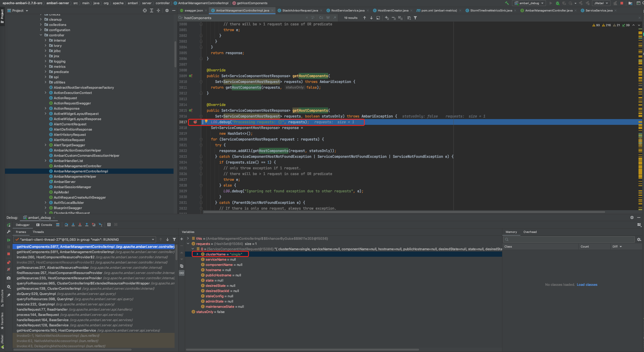Switch to swagger.json editor tab
Image resolution: width=644 pixels, height=352 pixels.
click(x=193, y=10)
